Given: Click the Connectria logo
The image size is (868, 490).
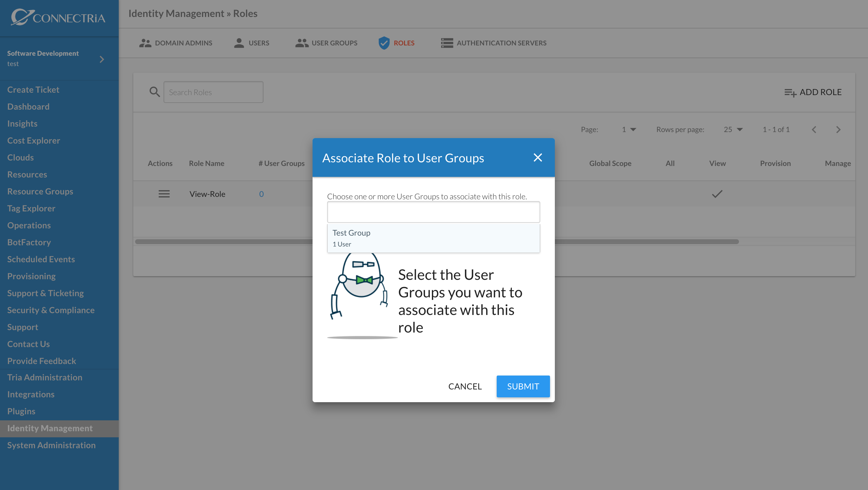Looking at the screenshot, I should (x=58, y=17).
